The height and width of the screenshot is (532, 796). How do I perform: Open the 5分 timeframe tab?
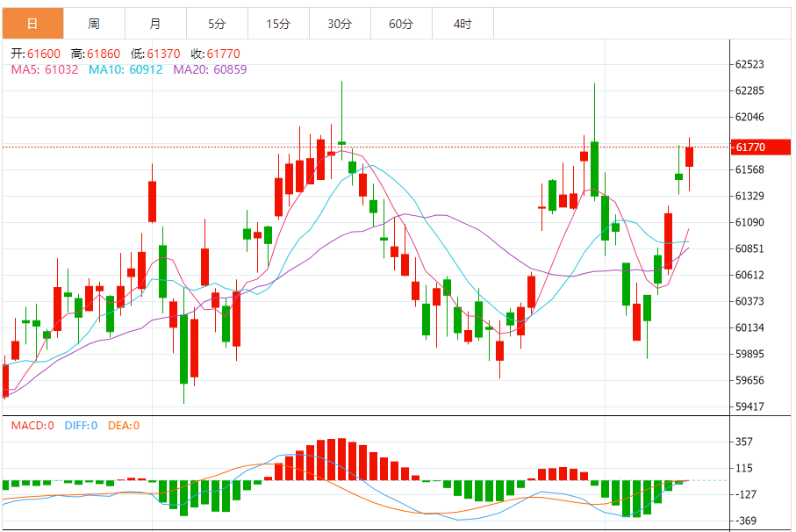point(217,24)
